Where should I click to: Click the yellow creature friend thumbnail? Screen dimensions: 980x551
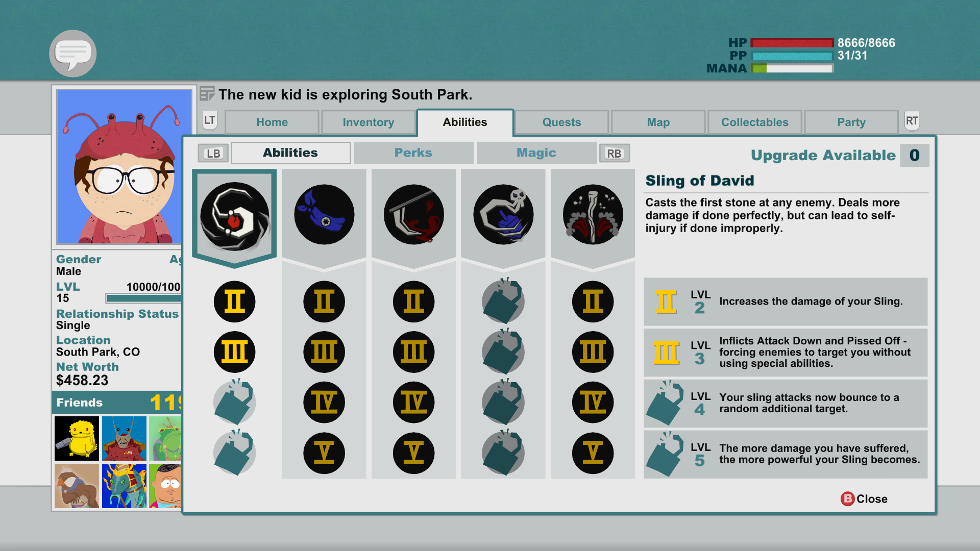coord(77,438)
